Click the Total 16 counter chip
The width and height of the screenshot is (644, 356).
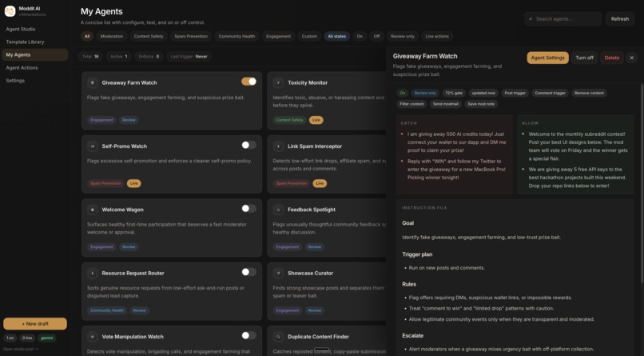[x=90, y=56]
